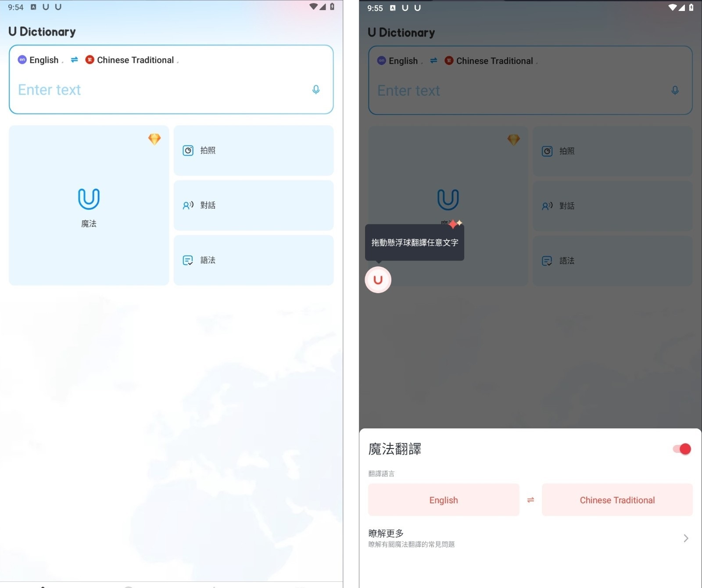Tap the 魔法翻譯 sheet heading
The width and height of the screenshot is (702, 588).
[x=394, y=449]
